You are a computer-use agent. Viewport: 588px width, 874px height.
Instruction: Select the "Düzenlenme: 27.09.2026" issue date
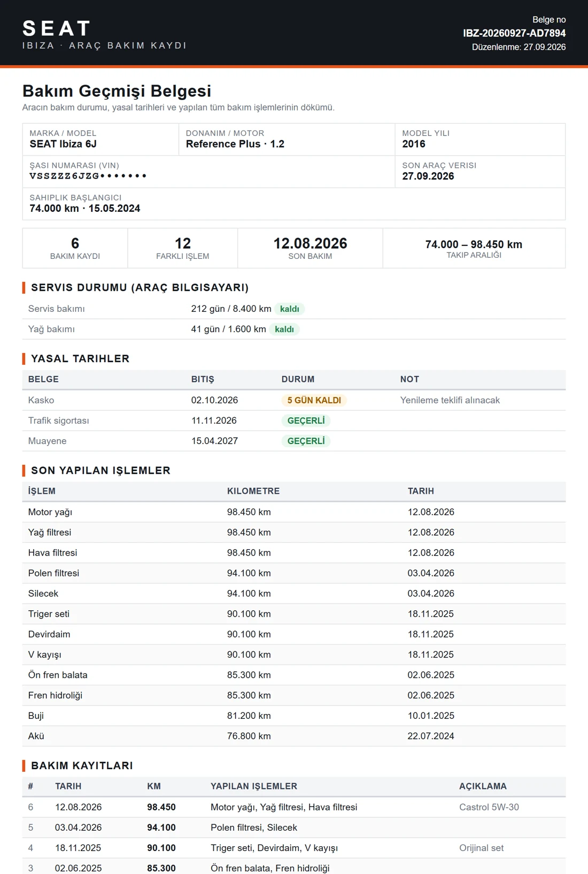(519, 47)
